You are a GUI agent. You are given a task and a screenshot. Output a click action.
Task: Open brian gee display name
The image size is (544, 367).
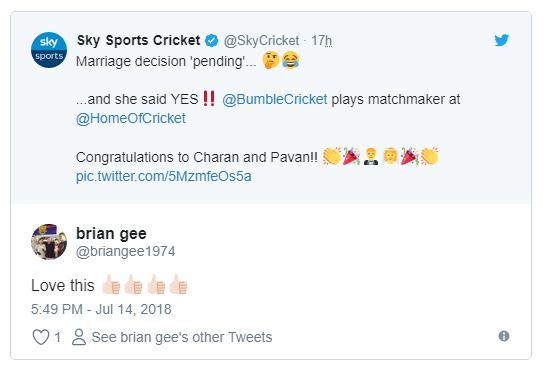pos(111,233)
